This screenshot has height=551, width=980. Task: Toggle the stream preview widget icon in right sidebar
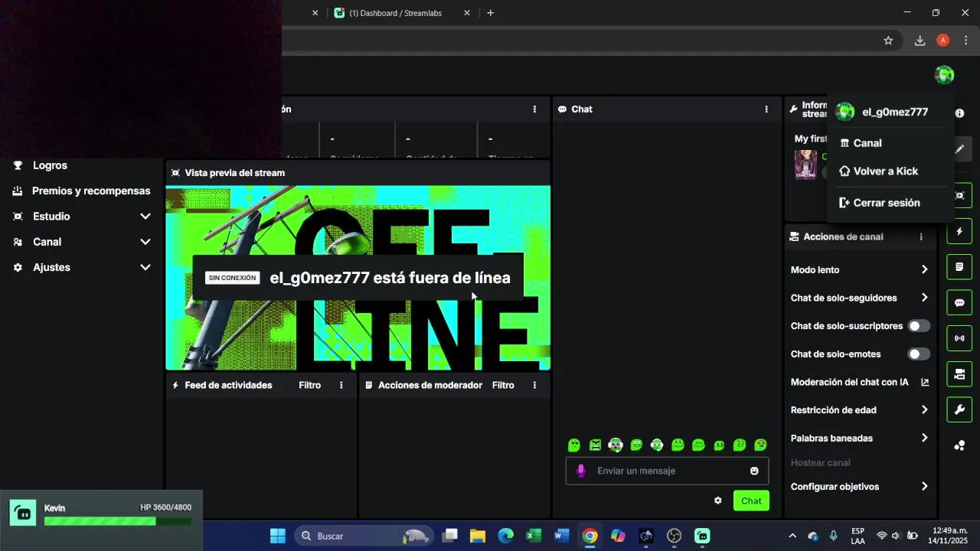click(x=959, y=196)
